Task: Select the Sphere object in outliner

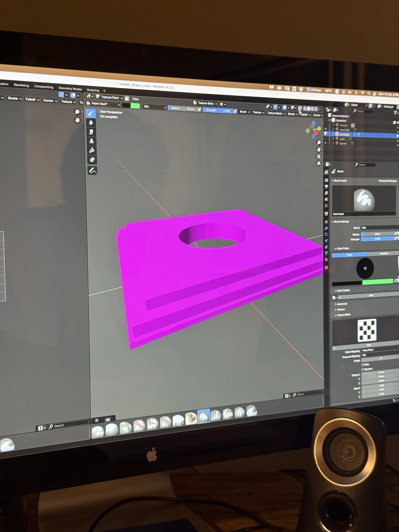Action: 343,144
